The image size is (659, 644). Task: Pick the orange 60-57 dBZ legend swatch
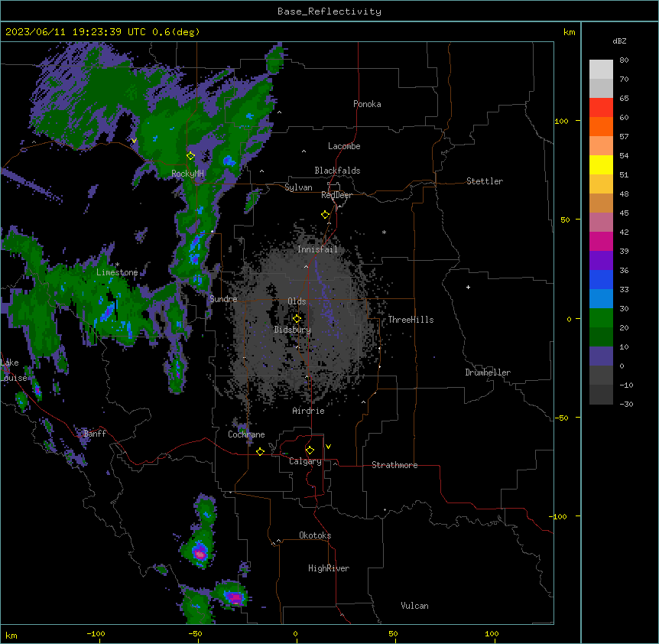[601, 127]
